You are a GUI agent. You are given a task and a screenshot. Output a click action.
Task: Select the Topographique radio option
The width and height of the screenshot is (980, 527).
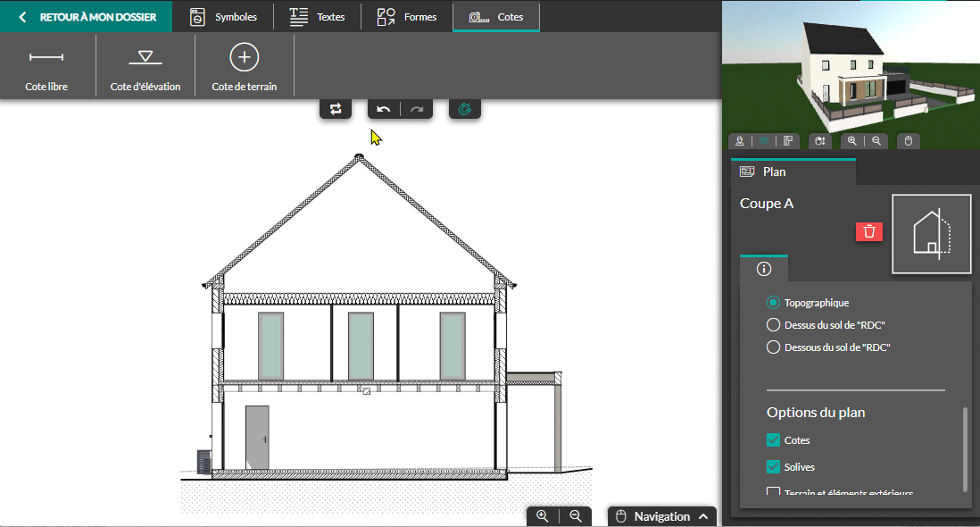[x=774, y=303]
